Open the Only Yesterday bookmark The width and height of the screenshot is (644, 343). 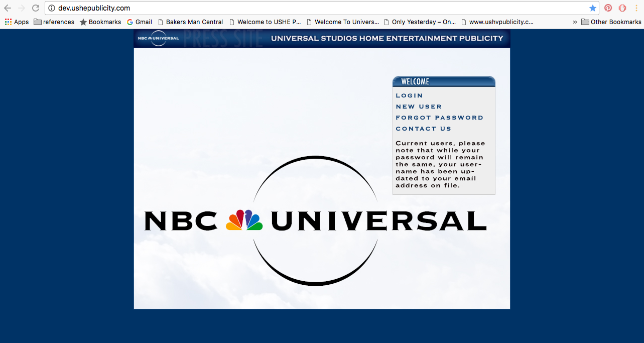click(420, 22)
